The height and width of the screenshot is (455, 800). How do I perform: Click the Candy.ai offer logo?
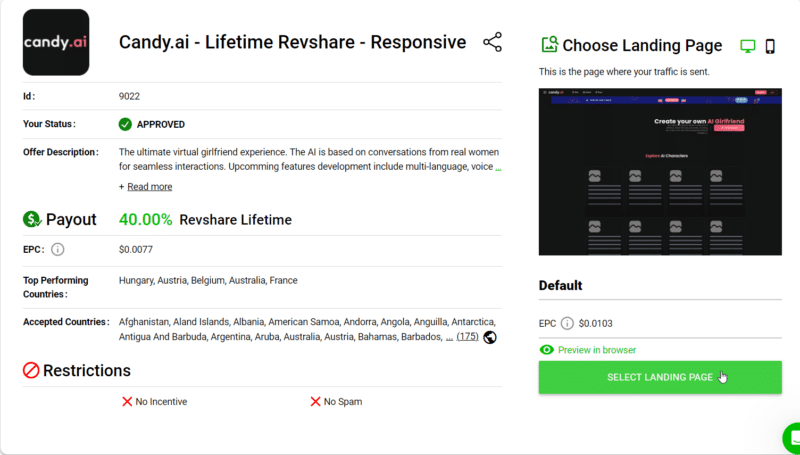click(56, 43)
